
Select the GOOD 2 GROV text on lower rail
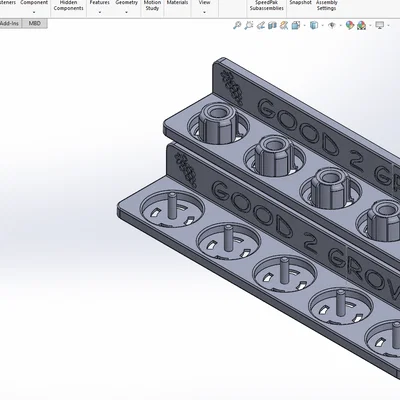click(306, 240)
